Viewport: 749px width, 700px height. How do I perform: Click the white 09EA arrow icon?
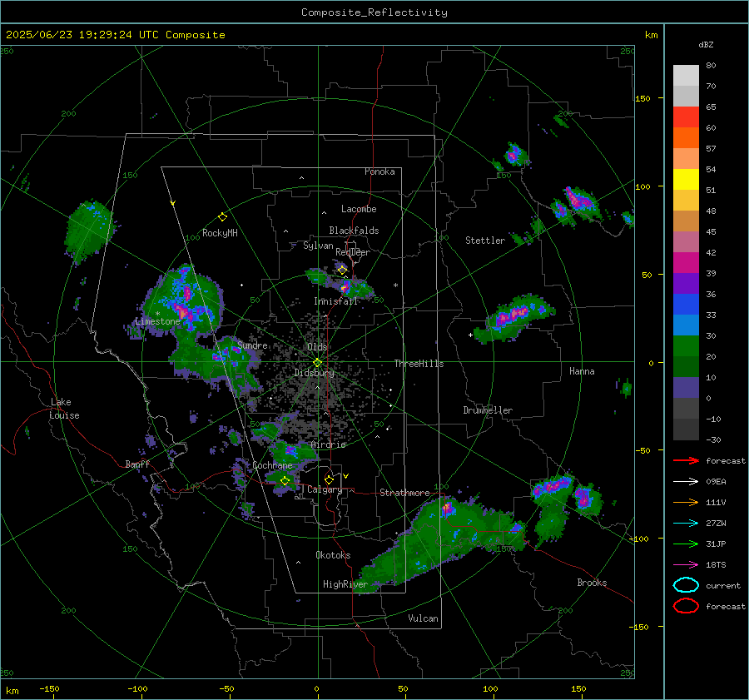click(x=686, y=482)
